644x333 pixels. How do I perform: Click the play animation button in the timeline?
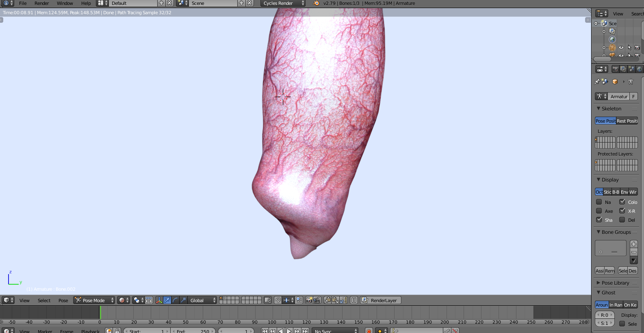pos(289,331)
